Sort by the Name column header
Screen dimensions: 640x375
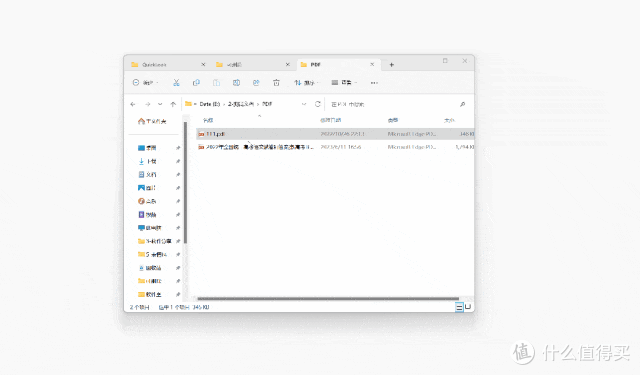pos(208,120)
